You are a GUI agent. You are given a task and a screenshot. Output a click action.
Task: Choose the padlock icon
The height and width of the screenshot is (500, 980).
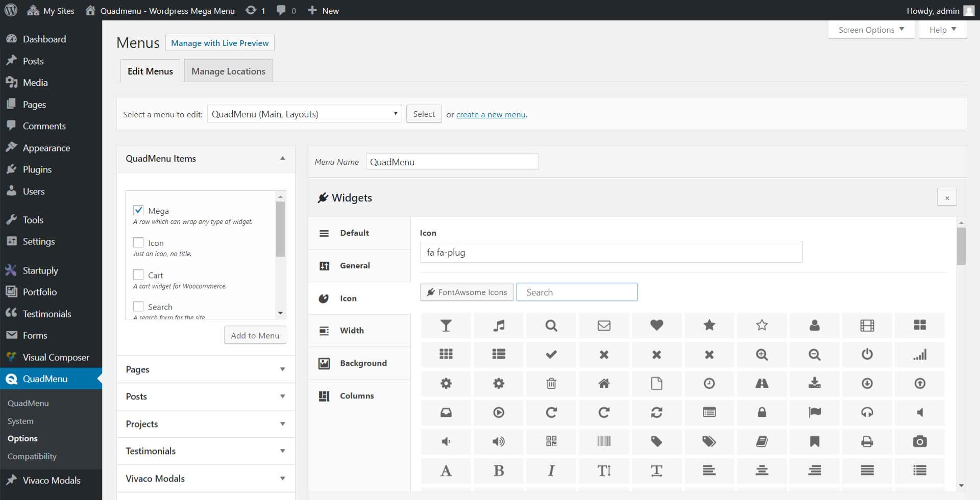tap(762, 413)
